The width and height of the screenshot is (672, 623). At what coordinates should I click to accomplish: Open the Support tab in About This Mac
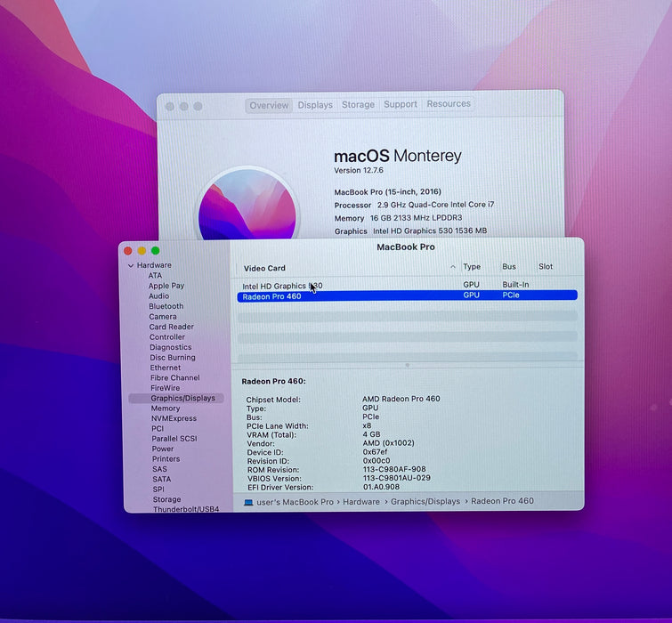401,104
